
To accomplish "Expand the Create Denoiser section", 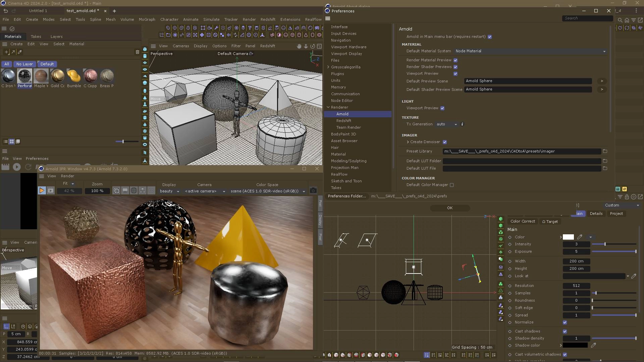I will tap(408, 142).
